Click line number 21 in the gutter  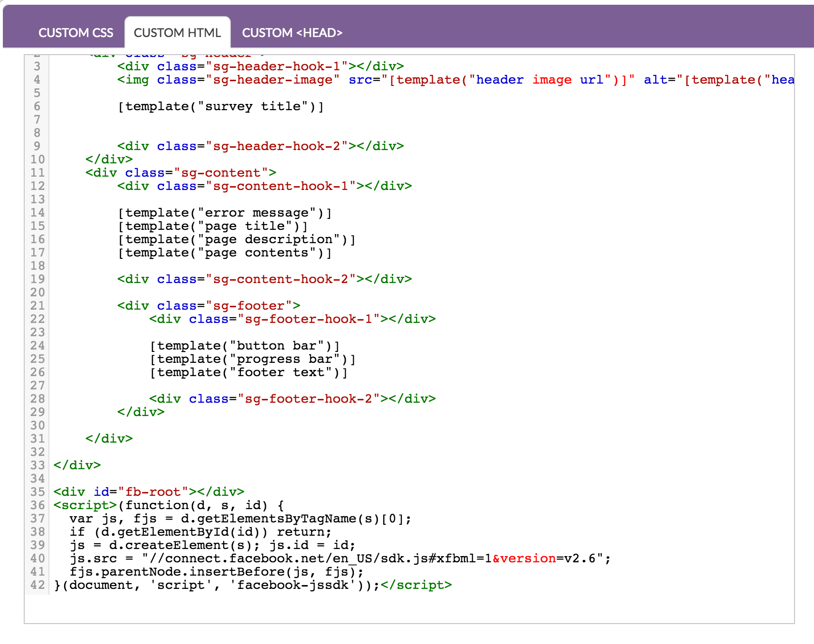coord(38,306)
